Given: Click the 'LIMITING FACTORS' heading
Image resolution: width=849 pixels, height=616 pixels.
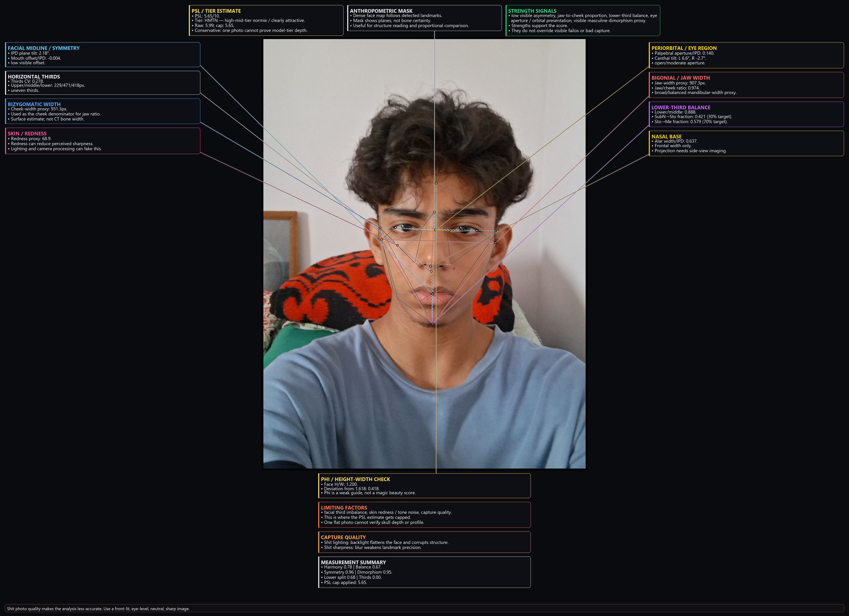Looking at the screenshot, I should tap(344, 508).
